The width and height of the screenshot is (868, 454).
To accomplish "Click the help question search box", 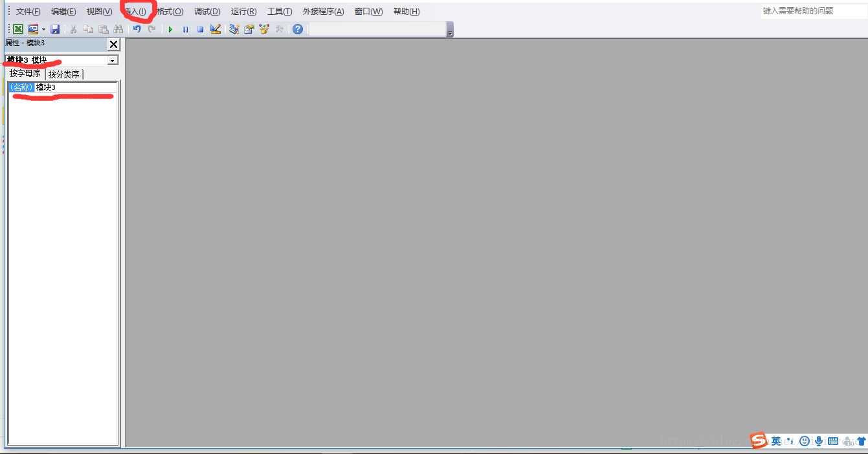I will coord(813,11).
